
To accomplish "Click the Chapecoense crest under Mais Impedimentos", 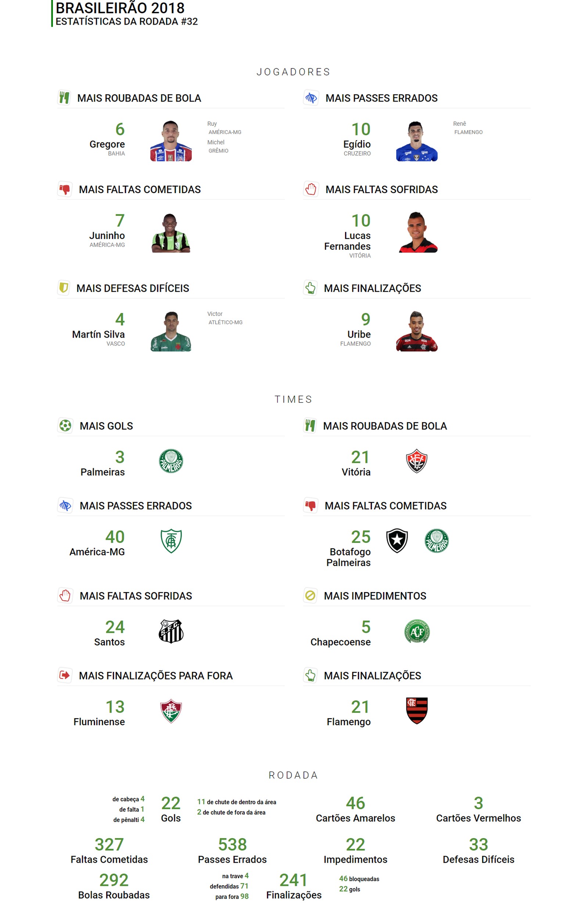I will [417, 631].
